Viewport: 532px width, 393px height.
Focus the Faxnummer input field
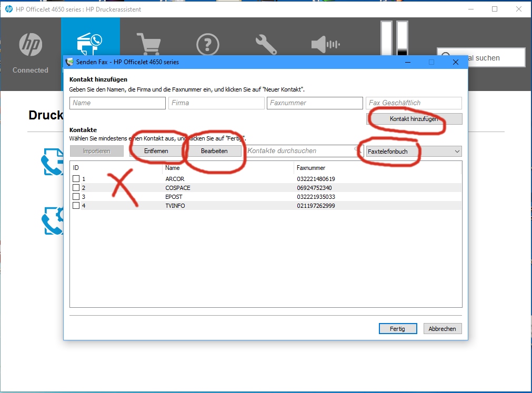click(x=315, y=103)
